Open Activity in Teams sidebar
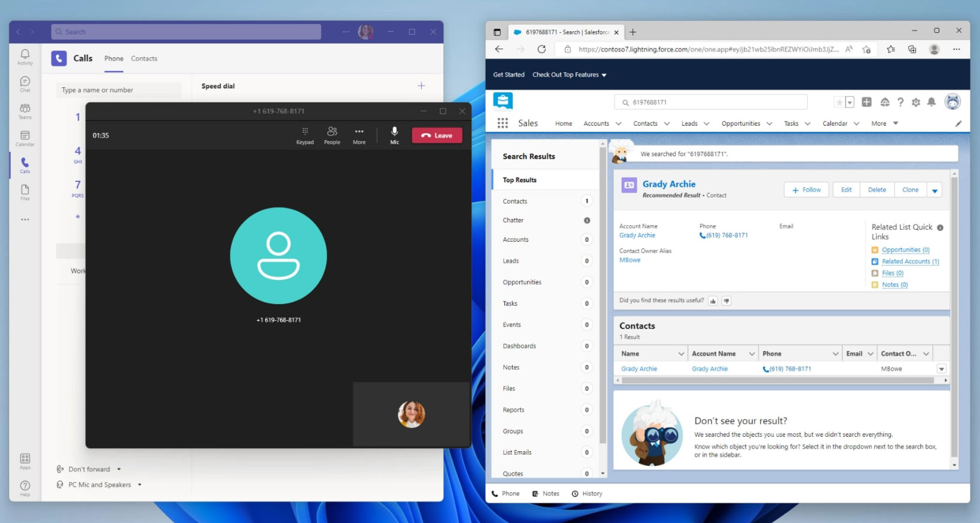 (x=25, y=57)
